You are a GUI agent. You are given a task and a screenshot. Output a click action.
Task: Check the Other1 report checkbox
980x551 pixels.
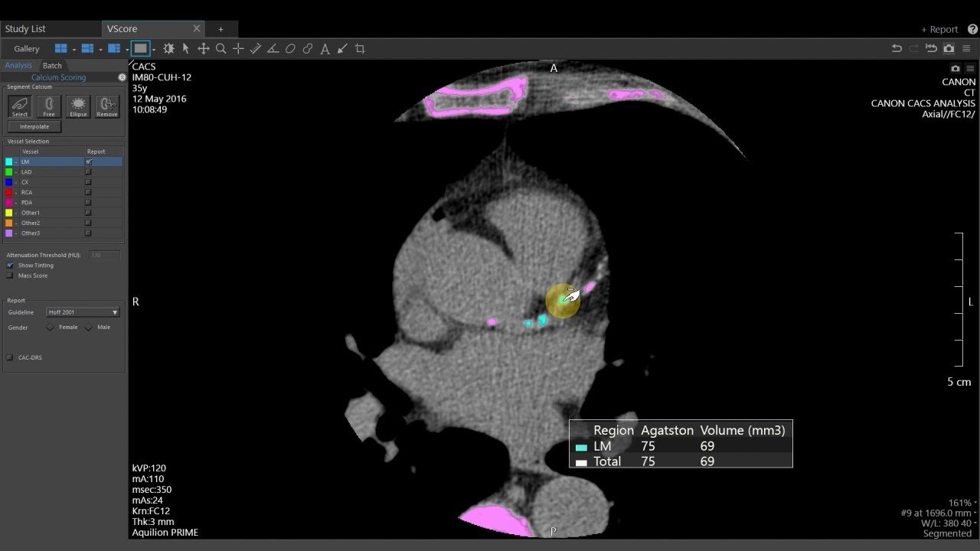(x=89, y=213)
